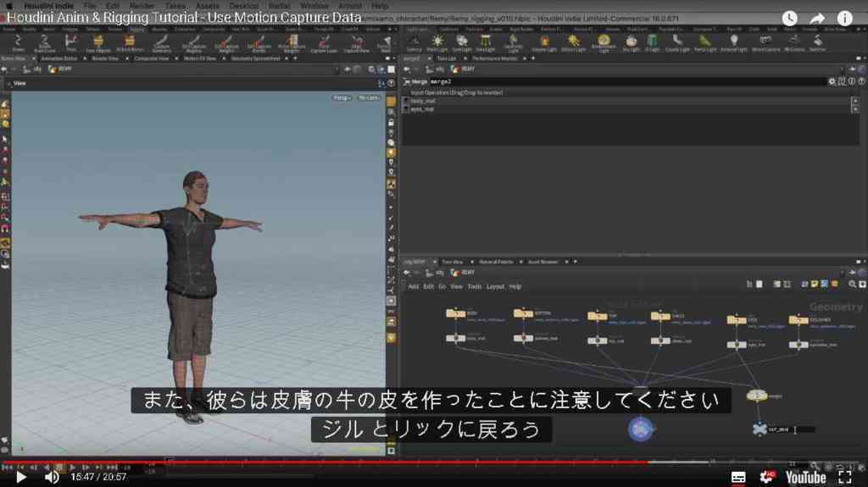Click the YouTube logo link

tap(805, 477)
